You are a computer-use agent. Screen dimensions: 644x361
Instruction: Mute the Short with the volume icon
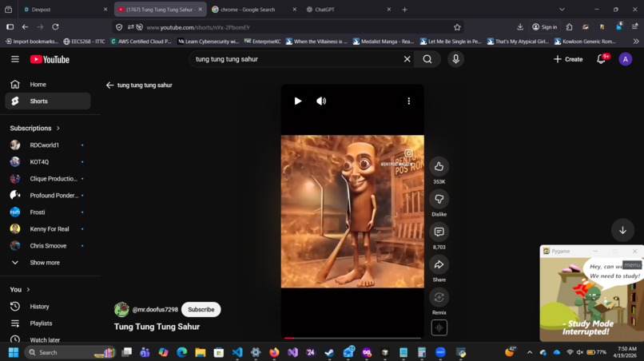tap(321, 101)
